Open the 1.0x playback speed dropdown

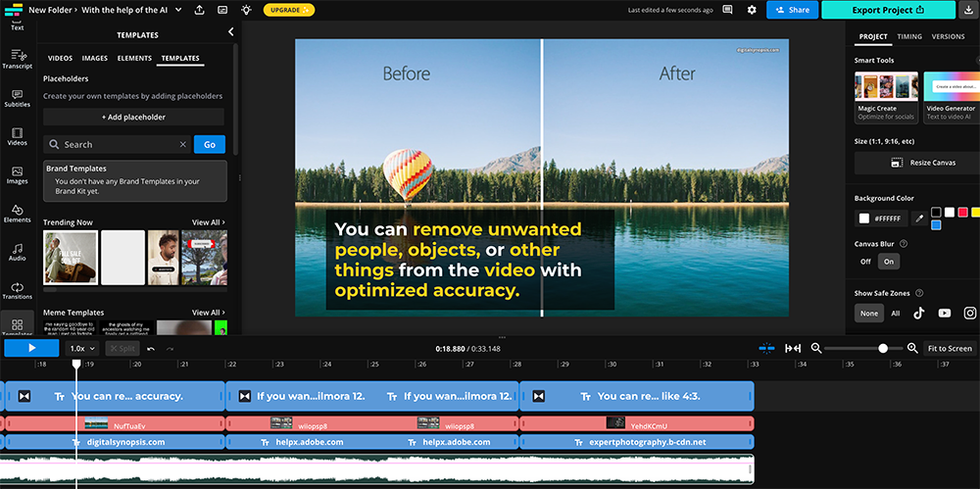(81, 348)
